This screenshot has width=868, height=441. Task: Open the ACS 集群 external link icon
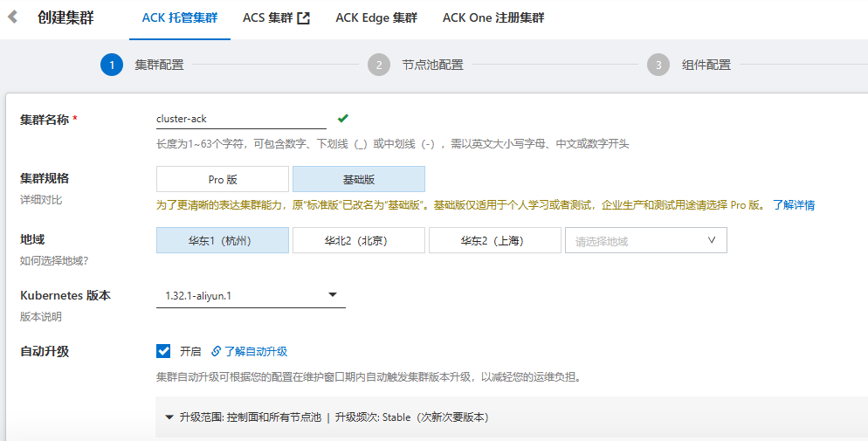click(x=303, y=18)
